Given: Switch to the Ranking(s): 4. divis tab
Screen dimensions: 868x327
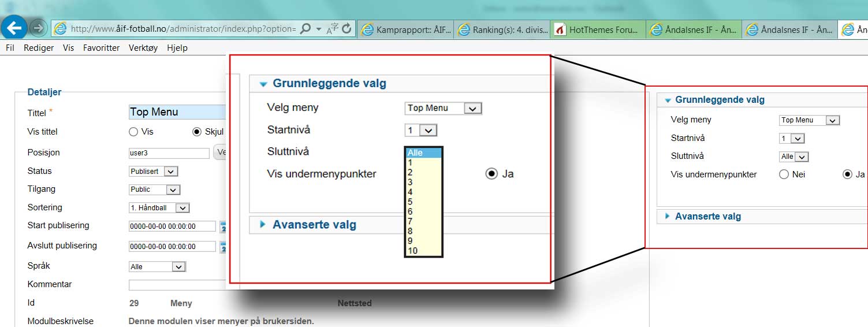Looking at the screenshot, I should pos(502,29).
